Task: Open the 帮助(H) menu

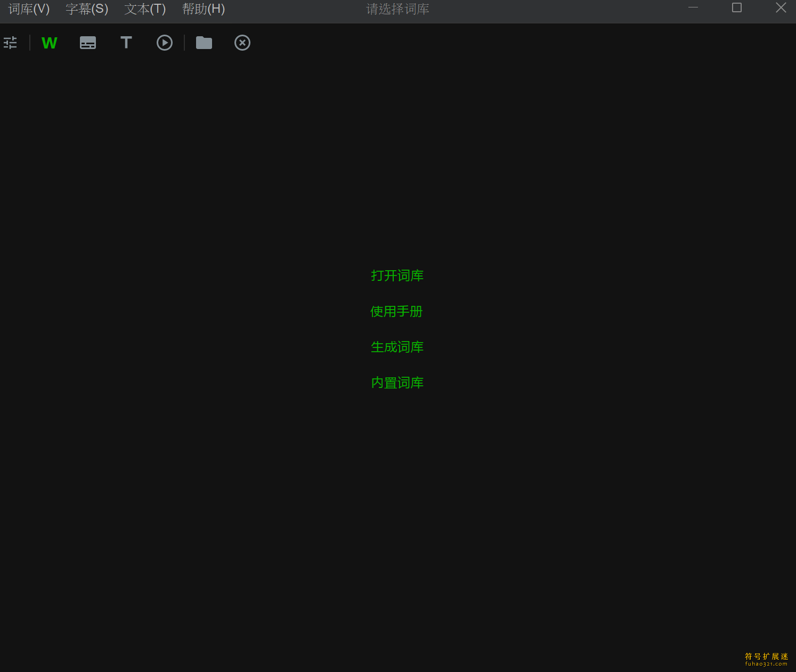Action: pos(204,9)
